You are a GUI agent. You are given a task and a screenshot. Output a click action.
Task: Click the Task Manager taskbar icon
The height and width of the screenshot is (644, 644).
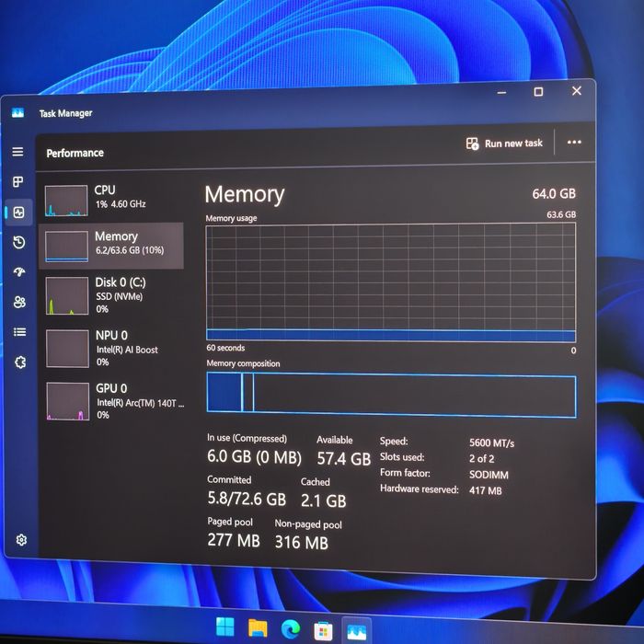[356, 631]
